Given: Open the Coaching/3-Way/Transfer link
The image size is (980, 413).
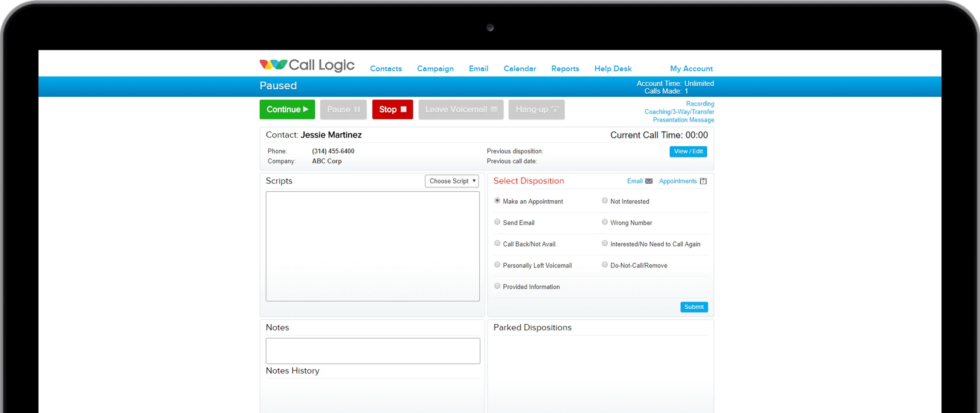Looking at the screenshot, I should (679, 112).
